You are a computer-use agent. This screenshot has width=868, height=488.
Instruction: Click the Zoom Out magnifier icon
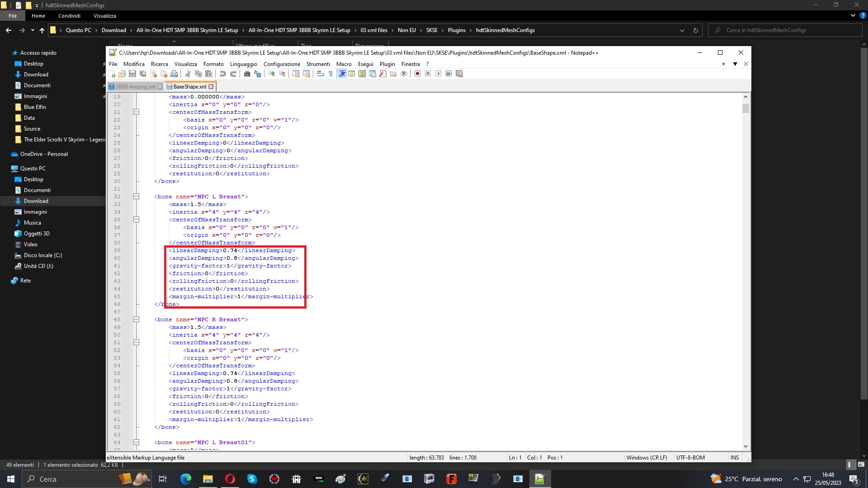pyautogui.click(x=282, y=74)
